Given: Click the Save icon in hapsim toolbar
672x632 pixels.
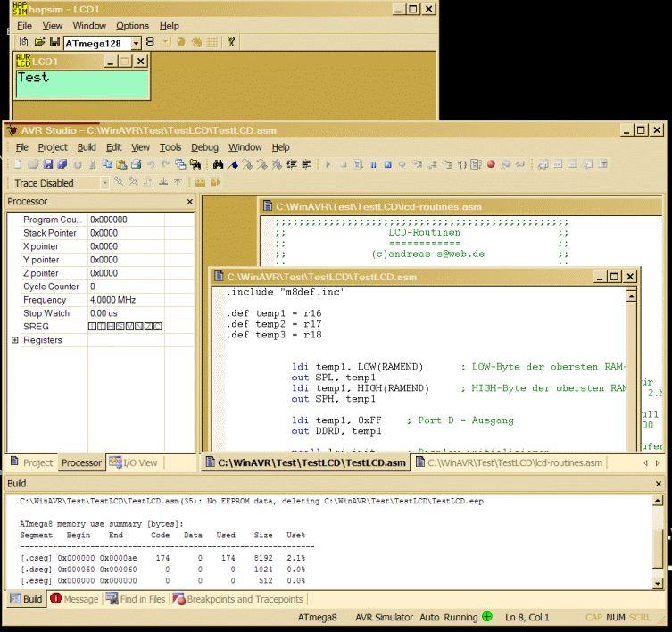Looking at the screenshot, I should (x=54, y=42).
